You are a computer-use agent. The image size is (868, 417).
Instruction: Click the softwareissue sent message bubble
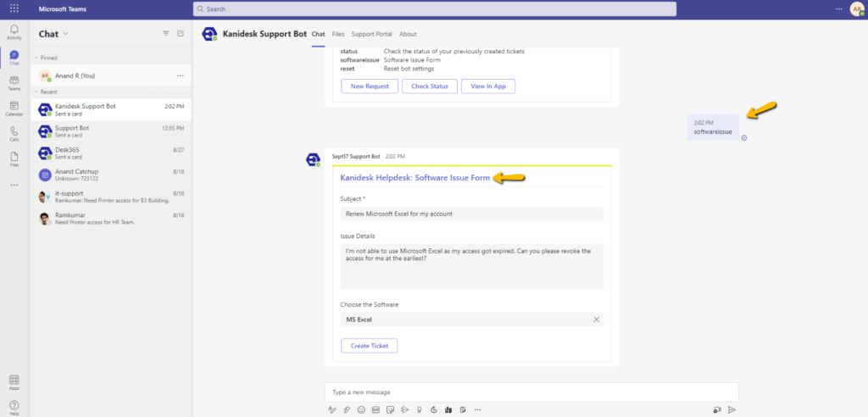(713, 127)
